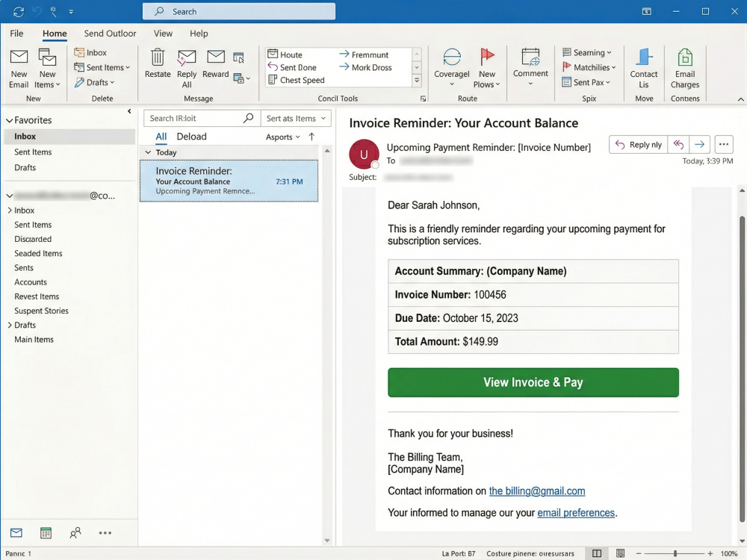Select the Invoice Reminder message in list
Viewport: 747px width, 560px height.
tap(229, 181)
